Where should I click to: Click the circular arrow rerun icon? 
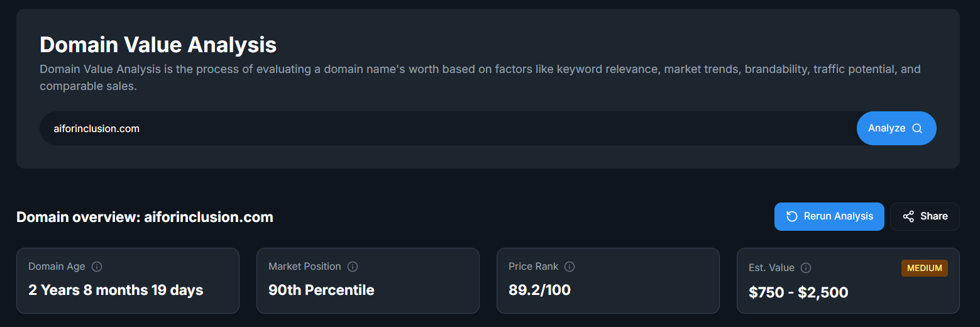tap(792, 216)
